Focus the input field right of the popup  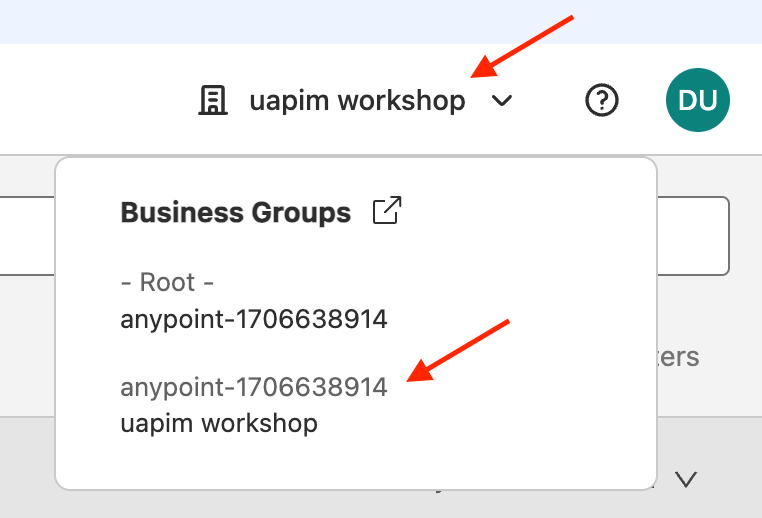tap(693, 236)
